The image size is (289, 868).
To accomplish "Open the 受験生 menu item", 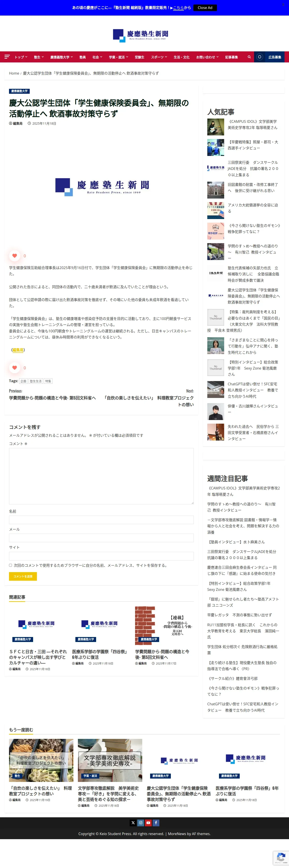I will pos(139,57).
